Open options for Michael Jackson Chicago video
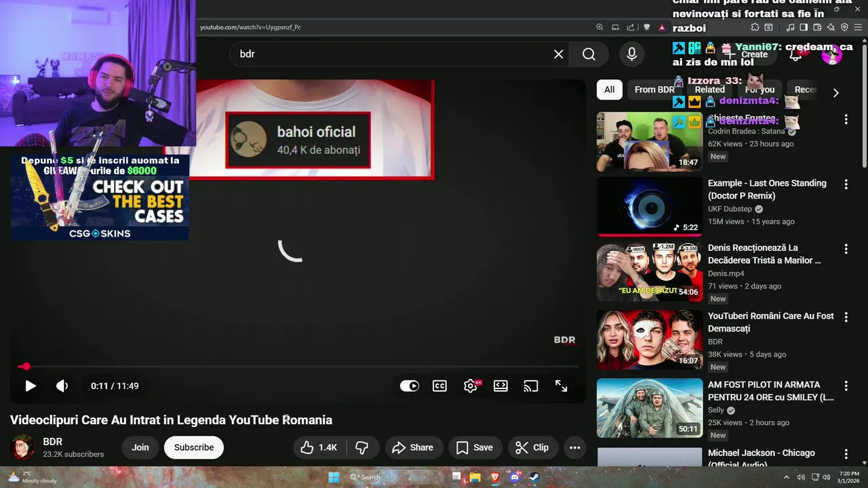868x488 pixels. [x=846, y=454]
